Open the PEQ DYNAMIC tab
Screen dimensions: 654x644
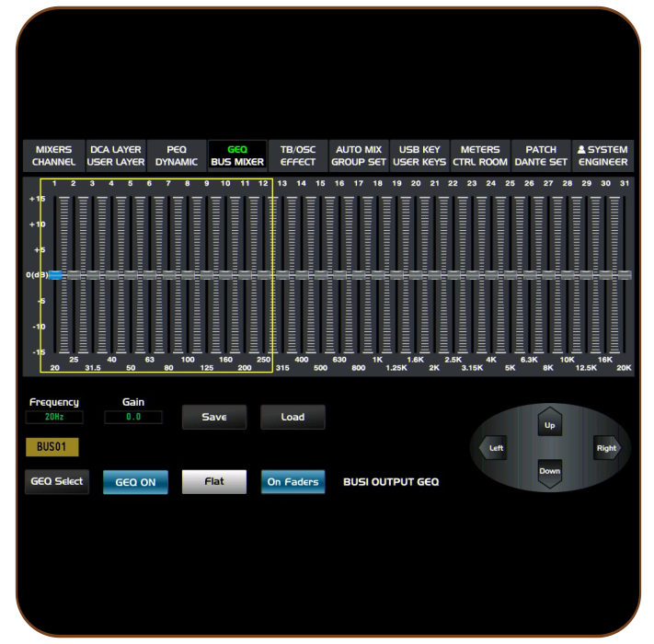[x=177, y=156]
